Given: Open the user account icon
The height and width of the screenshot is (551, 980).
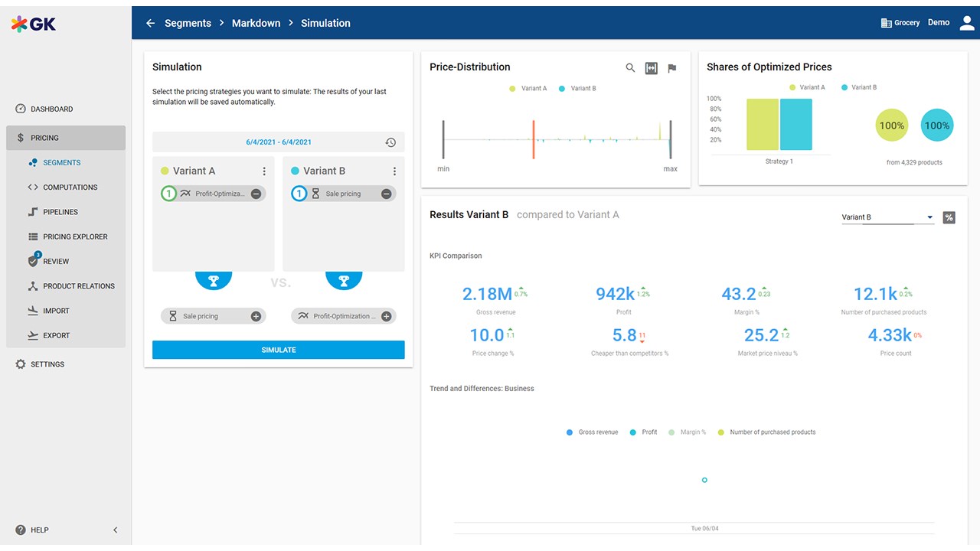Looking at the screenshot, I should (x=967, y=23).
